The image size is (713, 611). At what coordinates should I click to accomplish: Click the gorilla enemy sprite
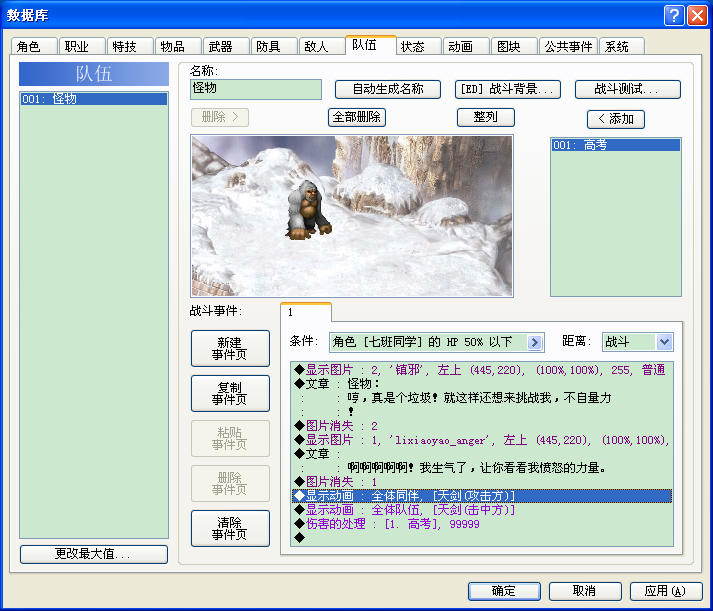(308, 210)
